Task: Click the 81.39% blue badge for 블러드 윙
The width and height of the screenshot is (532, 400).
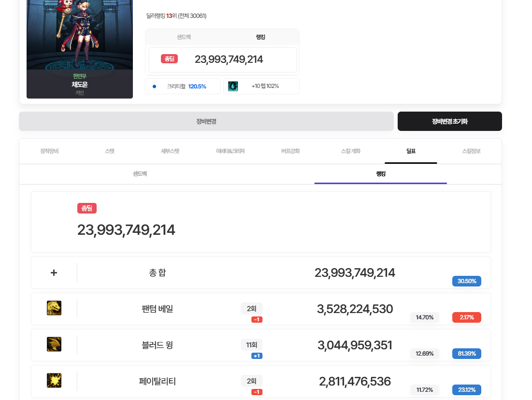Action: 466,354
